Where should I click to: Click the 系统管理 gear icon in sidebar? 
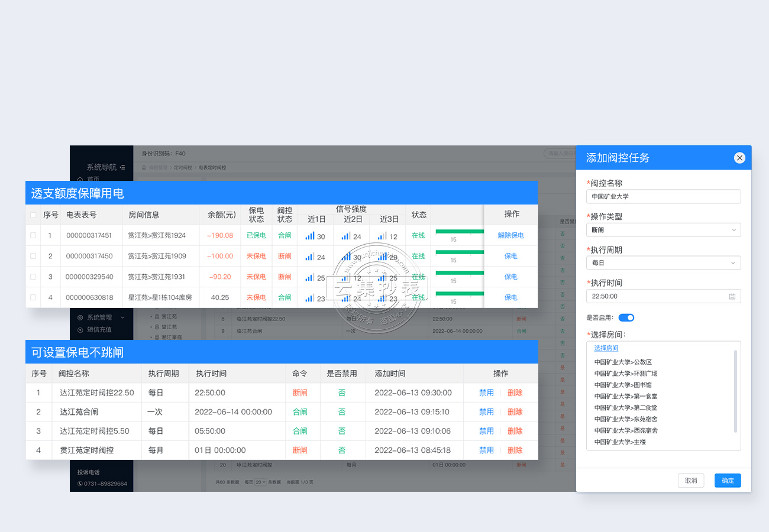[x=80, y=317]
